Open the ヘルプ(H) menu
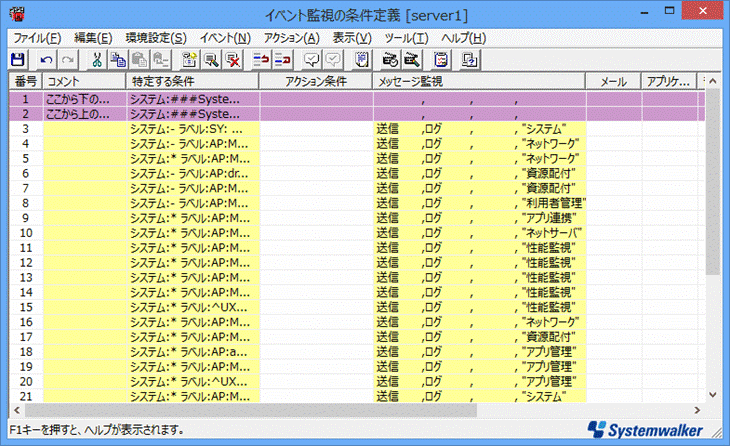The width and height of the screenshot is (730, 446). click(x=463, y=38)
